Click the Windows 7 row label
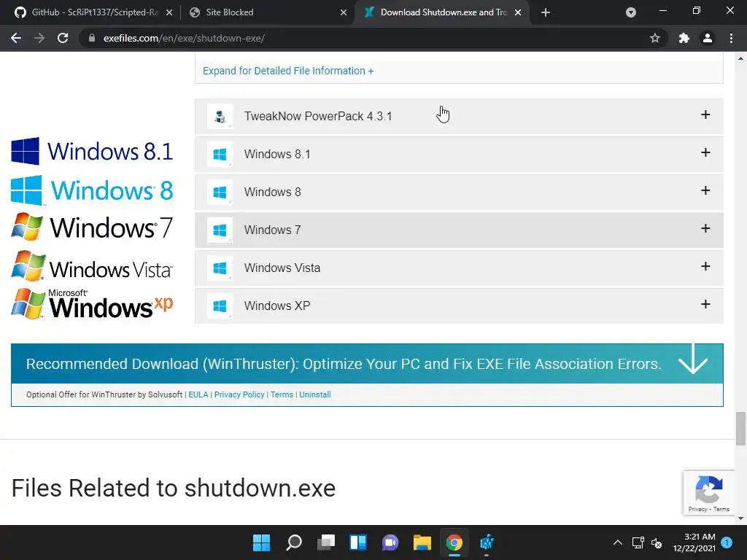 coord(273,230)
